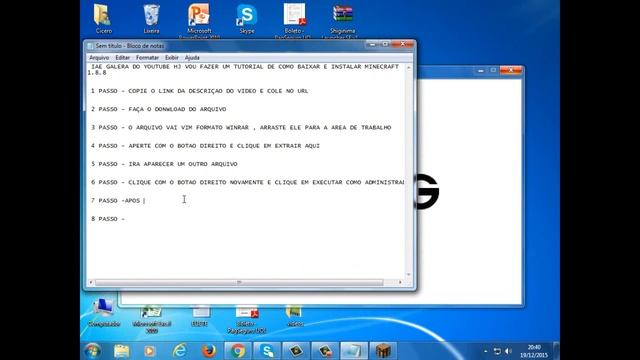Select the Shiginima Launcher WinRAR archive icon
Viewport: 640px width, 360px height.
point(342,20)
